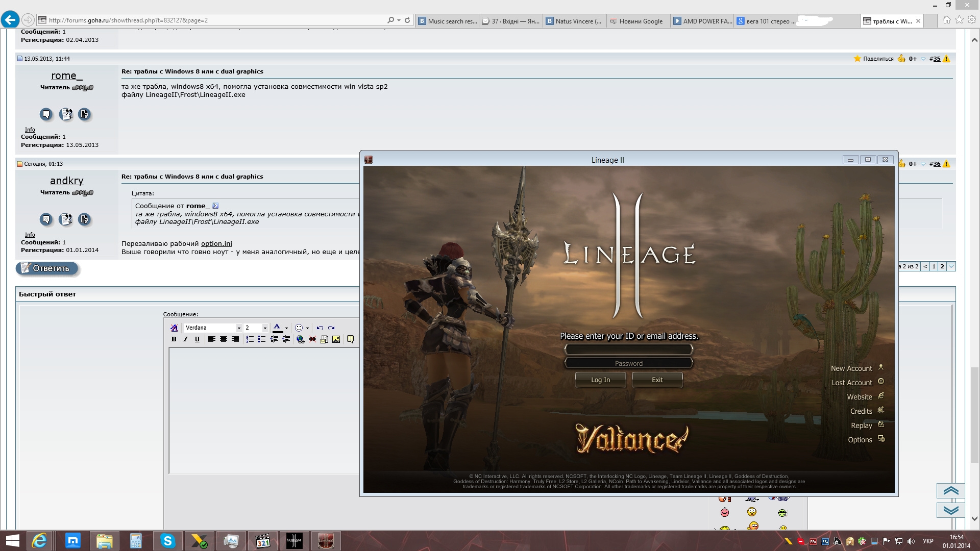Report post #35 warning icon
980x551 pixels.
point(946,59)
